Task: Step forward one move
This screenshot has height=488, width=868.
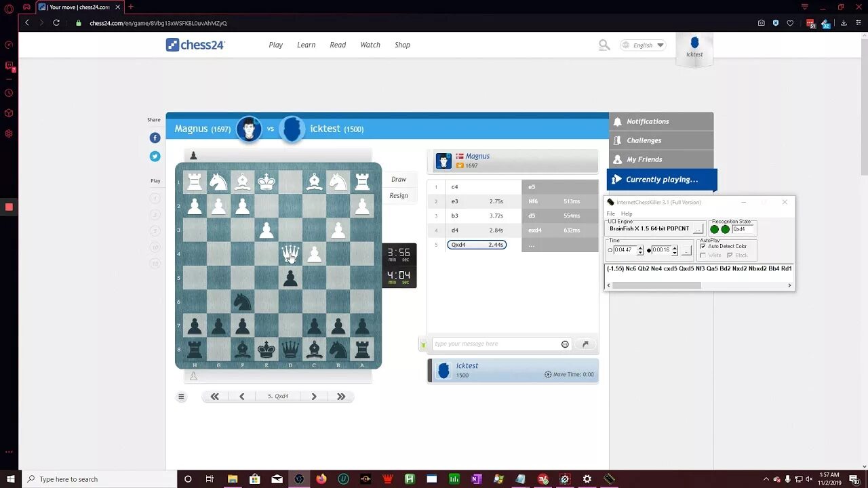Action: 313,396
